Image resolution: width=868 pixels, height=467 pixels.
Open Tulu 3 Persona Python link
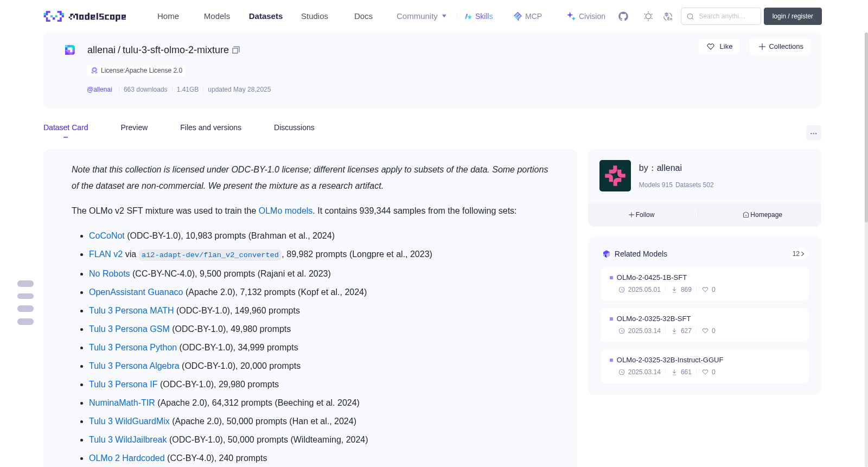pos(133,348)
